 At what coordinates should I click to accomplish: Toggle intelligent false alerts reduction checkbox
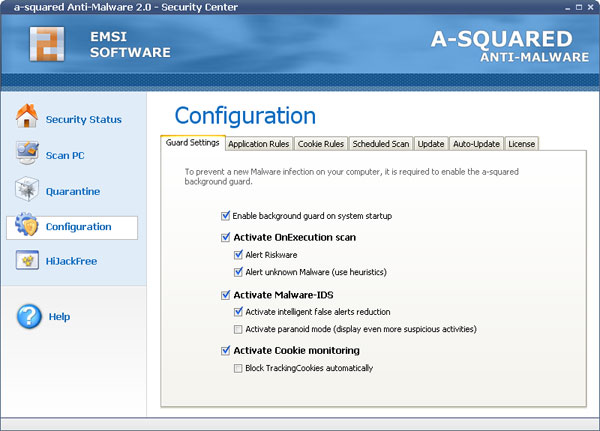point(238,312)
